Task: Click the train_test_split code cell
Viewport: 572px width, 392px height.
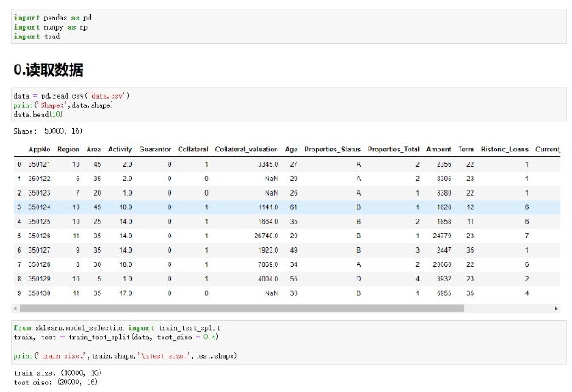Action: (289, 342)
